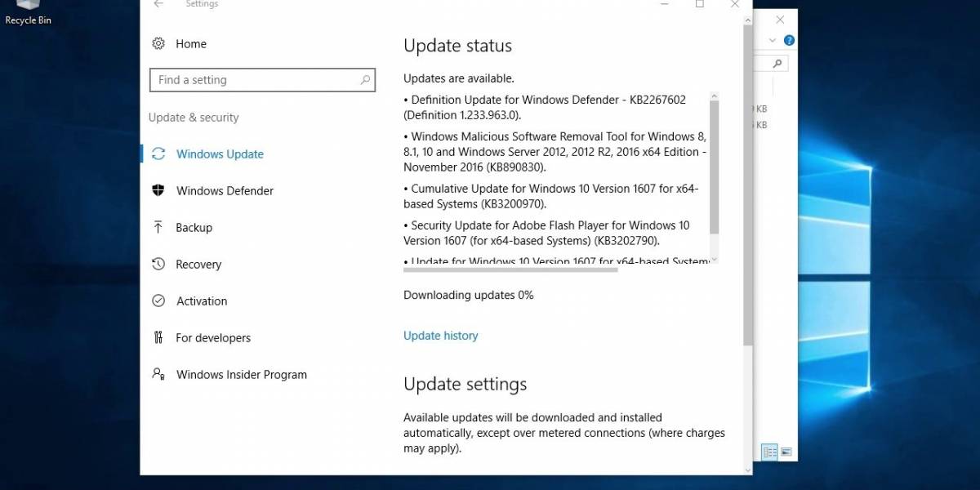
Task: Open the Update history link
Action: (x=440, y=336)
